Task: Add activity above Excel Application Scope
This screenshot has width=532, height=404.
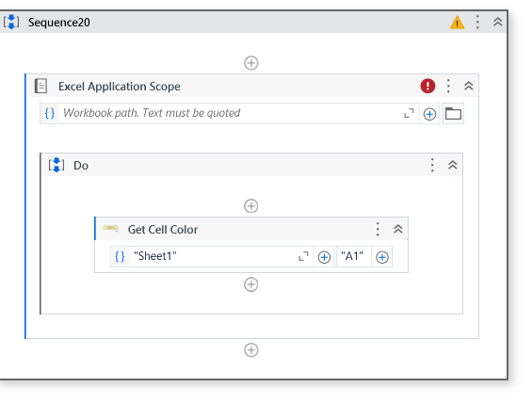Action: click(251, 63)
